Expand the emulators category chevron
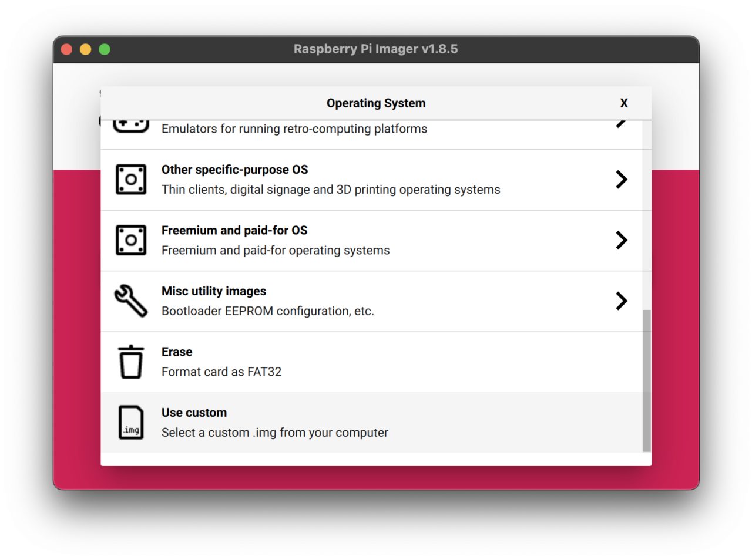The height and width of the screenshot is (560, 752). [621, 124]
